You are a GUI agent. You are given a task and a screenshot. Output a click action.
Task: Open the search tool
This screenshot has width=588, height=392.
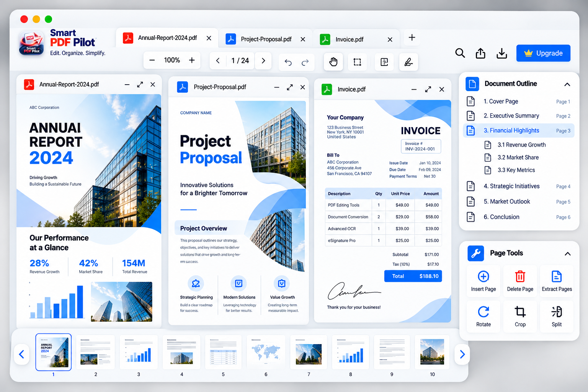(460, 53)
